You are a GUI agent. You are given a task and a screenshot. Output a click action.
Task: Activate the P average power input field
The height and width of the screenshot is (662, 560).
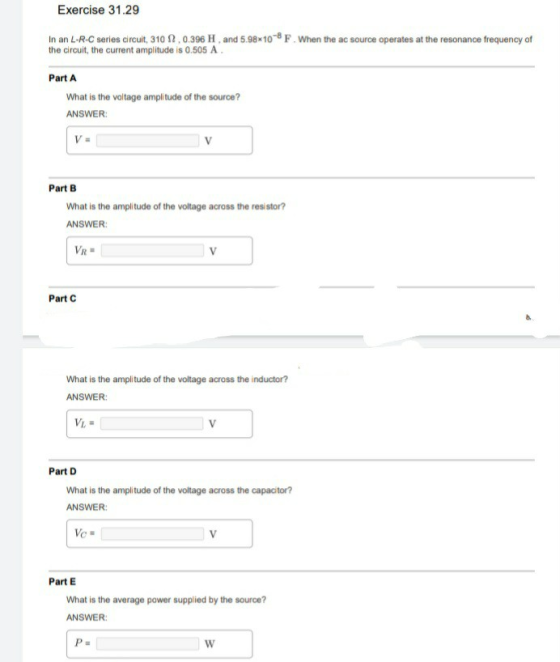(147, 643)
